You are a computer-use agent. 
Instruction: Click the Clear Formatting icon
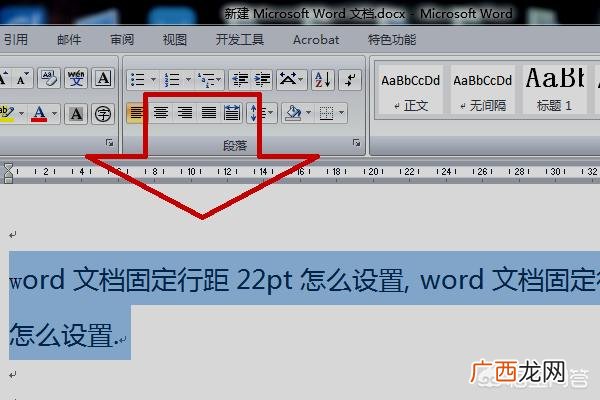[x=49, y=78]
